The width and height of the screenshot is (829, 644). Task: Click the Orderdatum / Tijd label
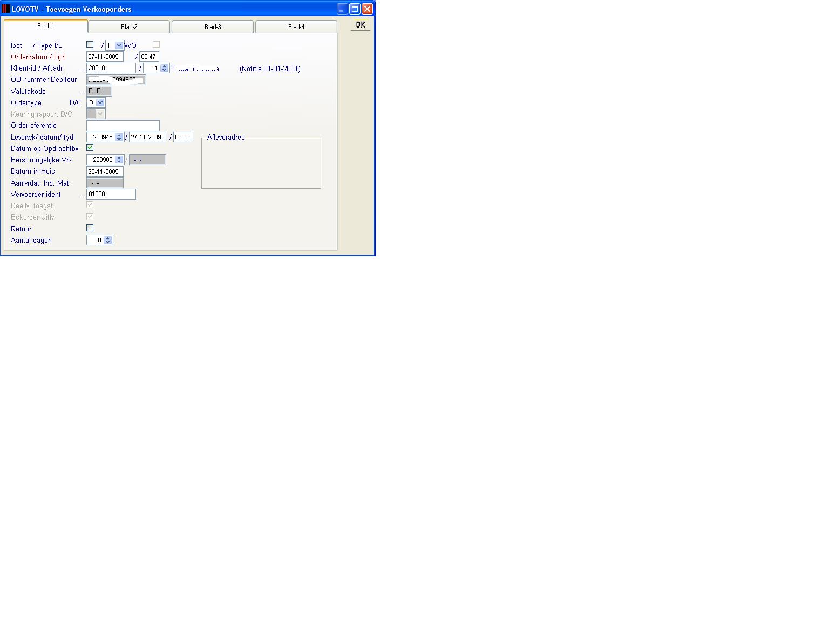pyautogui.click(x=38, y=57)
